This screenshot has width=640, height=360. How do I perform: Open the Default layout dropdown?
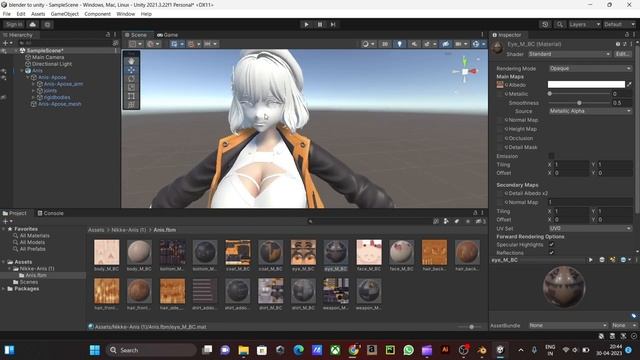619,24
